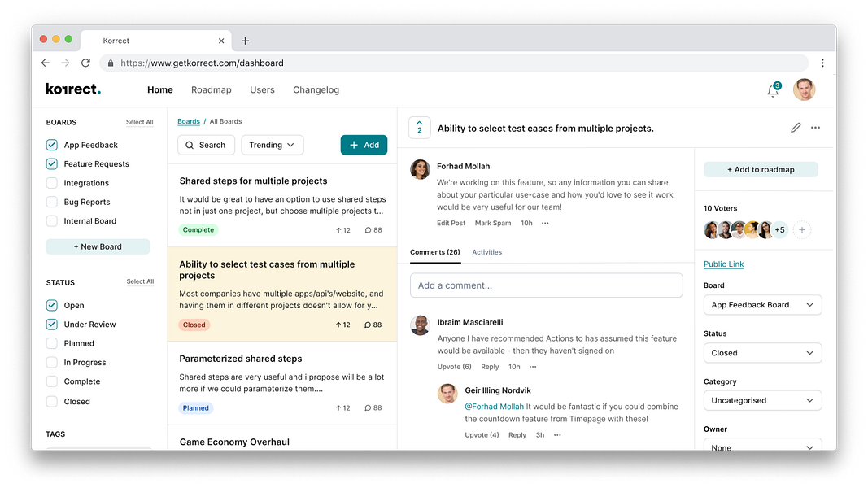This screenshot has width=868, height=488.
Task: Open the Users nav item
Action: 262,89
